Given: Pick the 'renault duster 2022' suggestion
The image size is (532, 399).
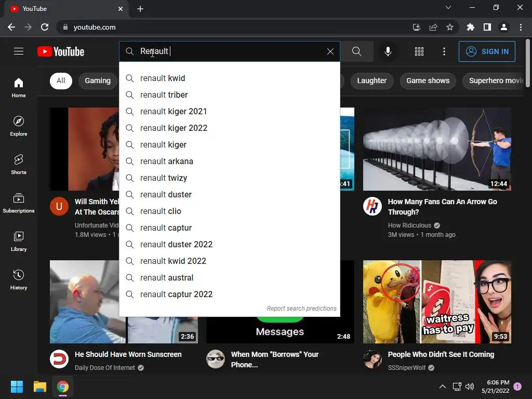Looking at the screenshot, I should [230, 244].
